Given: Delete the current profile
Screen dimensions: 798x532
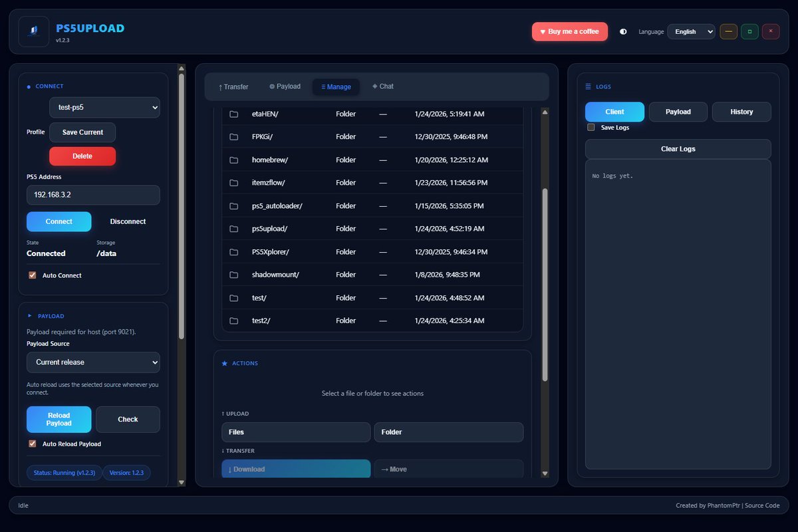Looking at the screenshot, I should (x=82, y=156).
